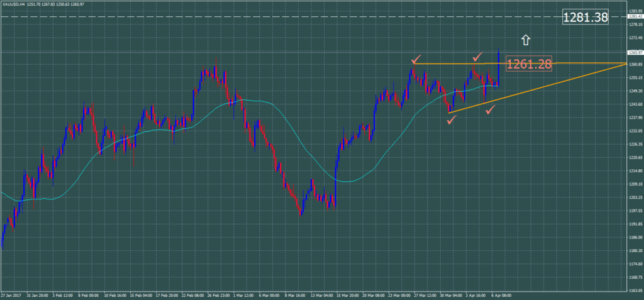Click the rightmost checkmark under the orange trendline

(490, 110)
